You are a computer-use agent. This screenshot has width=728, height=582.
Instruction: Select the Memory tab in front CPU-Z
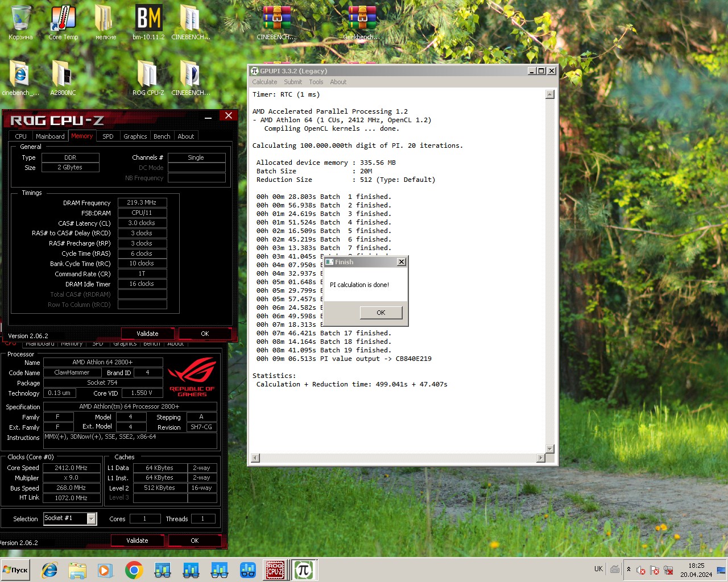82,136
